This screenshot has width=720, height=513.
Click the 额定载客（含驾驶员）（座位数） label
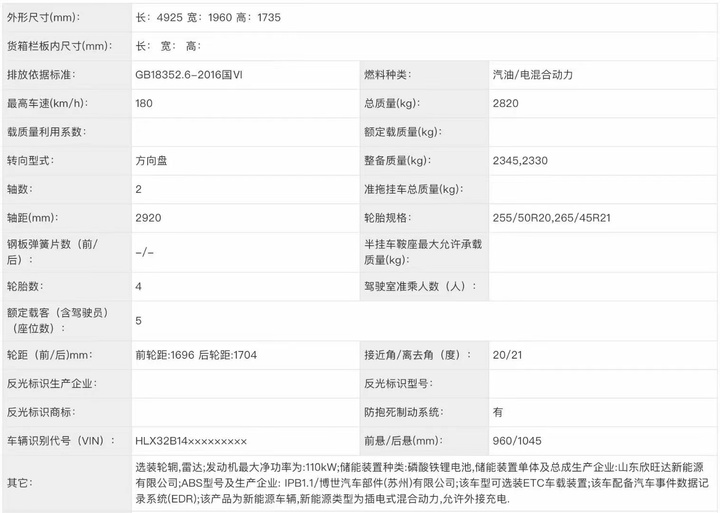pos(58,321)
